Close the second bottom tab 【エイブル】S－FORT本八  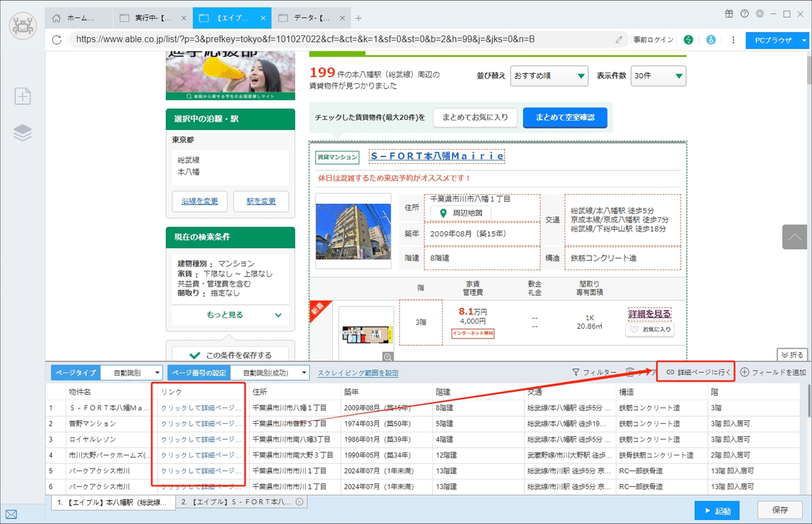pyautogui.click(x=299, y=502)
